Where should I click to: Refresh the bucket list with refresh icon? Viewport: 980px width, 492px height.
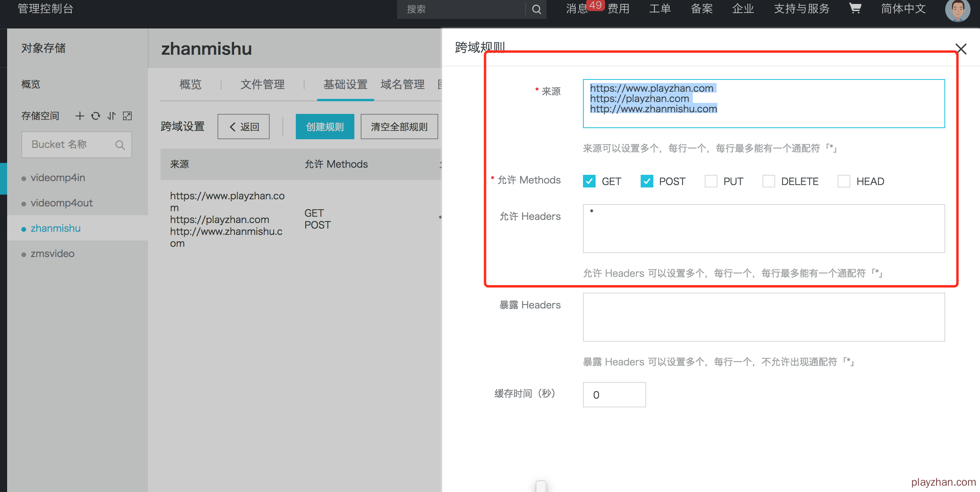pos(95,116)
